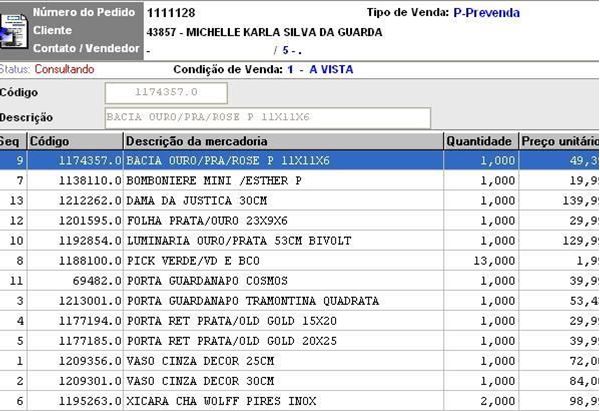Select row PORTA RET PRATA/OLD GOLD 15X20
This screenshot has height=411, width=600.
pyautogui.click(x=300, y=321)
